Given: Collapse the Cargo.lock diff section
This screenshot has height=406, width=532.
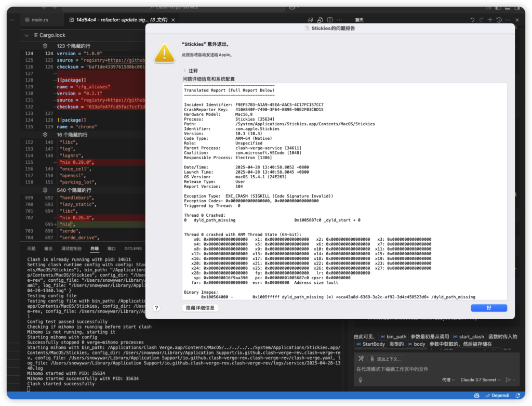Looking at the screenshot, I should click(x=27, y=35).
